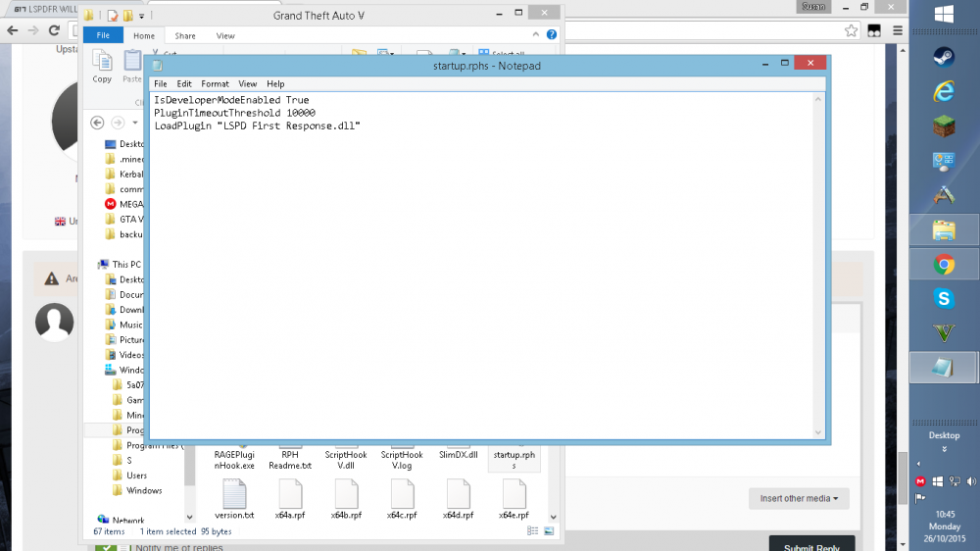
Task: Click Explorer file list scroll down arrow
Action: (x=553, y=517)
